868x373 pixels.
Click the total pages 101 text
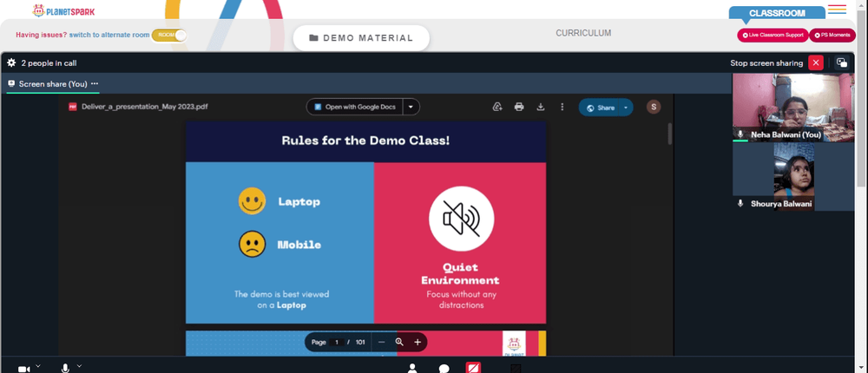(x=360, y=342)
